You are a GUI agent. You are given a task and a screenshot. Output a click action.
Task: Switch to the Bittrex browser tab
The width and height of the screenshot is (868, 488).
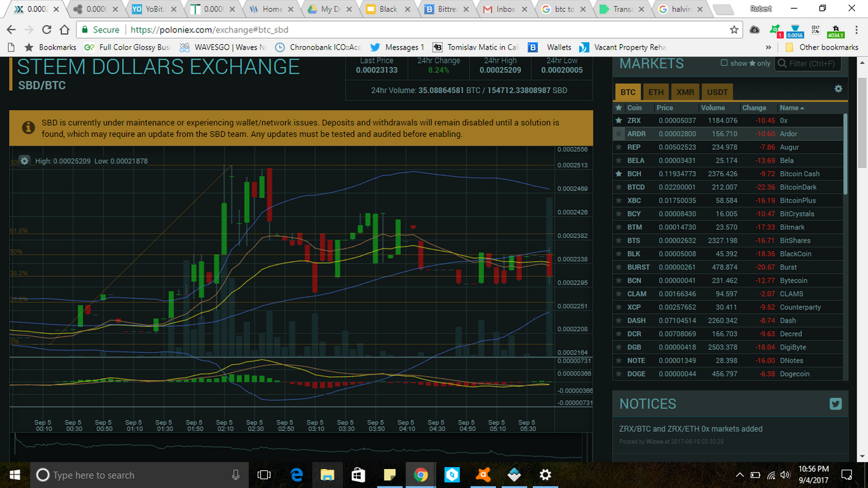pyautogui.click(x=448, y=9)
